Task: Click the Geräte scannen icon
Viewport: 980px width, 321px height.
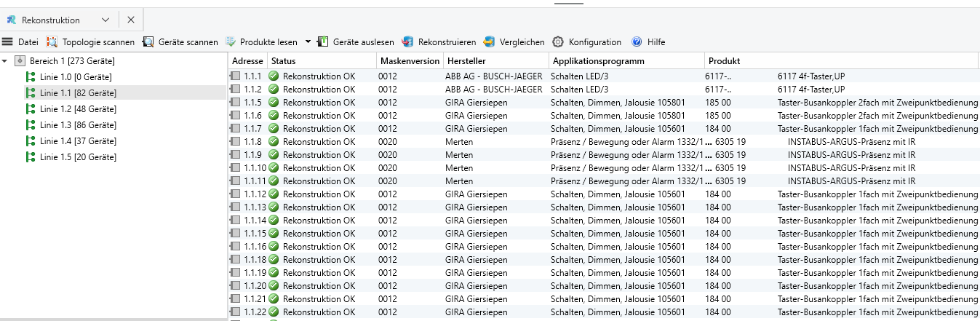Action: (x=148, y=42)
